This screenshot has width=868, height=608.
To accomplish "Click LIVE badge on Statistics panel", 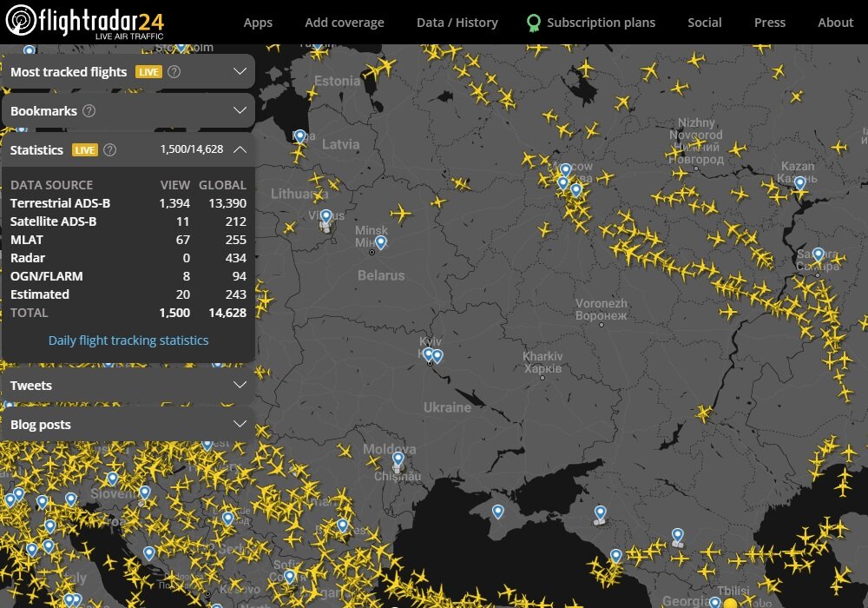I will [x=85, y=150].
